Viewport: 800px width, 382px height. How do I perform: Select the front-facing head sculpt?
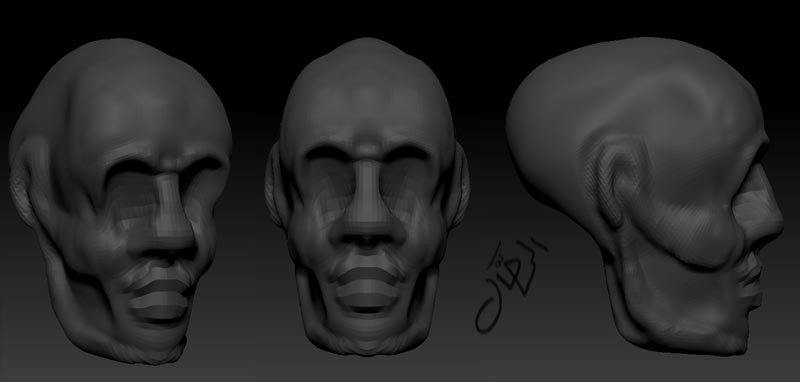click(367, 196)
